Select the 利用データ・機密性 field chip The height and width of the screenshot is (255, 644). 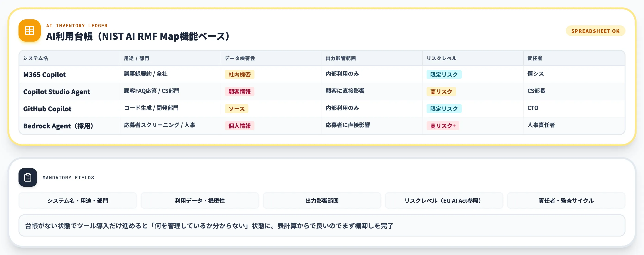[200, 200]
